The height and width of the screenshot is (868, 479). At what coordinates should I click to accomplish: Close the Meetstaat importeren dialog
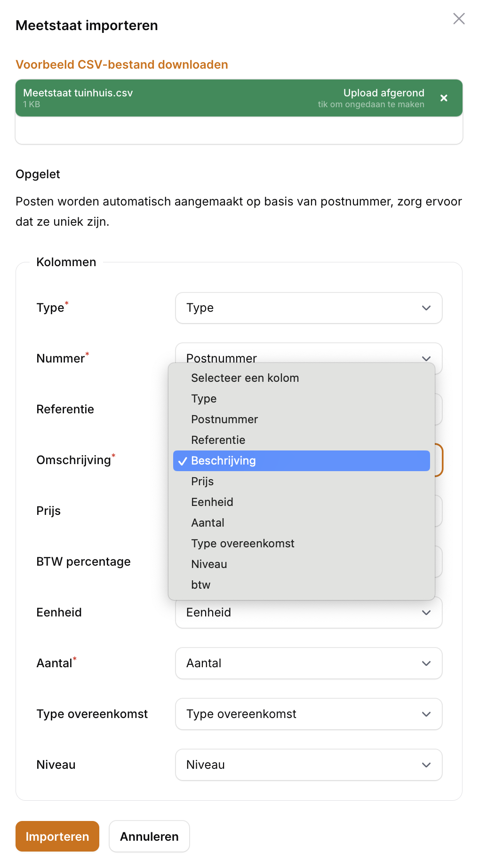point(459,19)
